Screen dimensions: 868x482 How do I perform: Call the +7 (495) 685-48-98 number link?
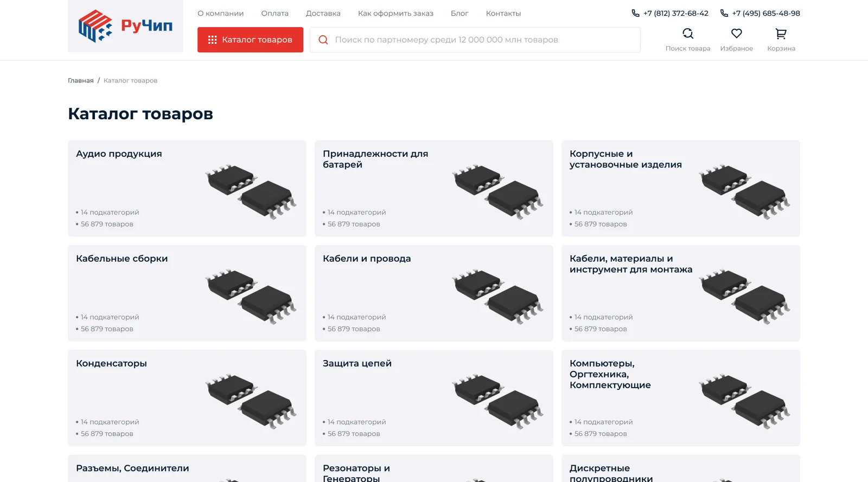point(765,13)
